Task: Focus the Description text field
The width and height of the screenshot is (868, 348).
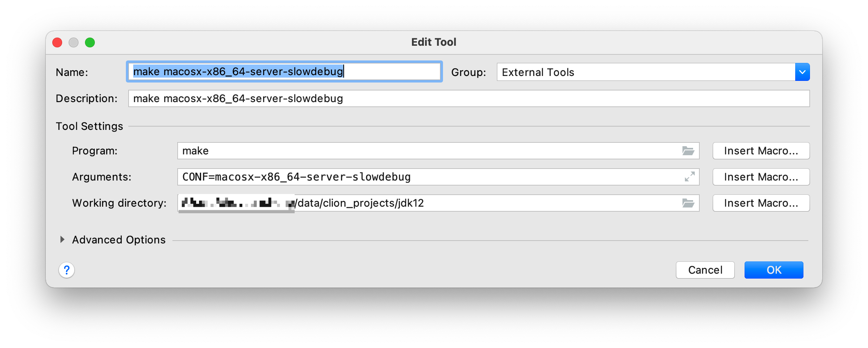Action: pyautogui.click(x=469, y=98)
